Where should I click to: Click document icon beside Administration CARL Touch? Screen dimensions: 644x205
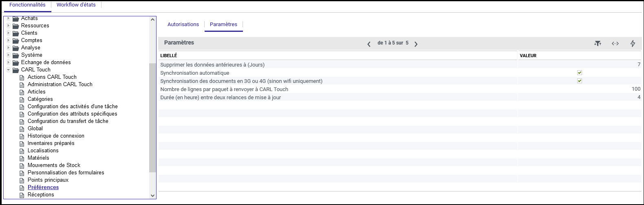[22, 85]
